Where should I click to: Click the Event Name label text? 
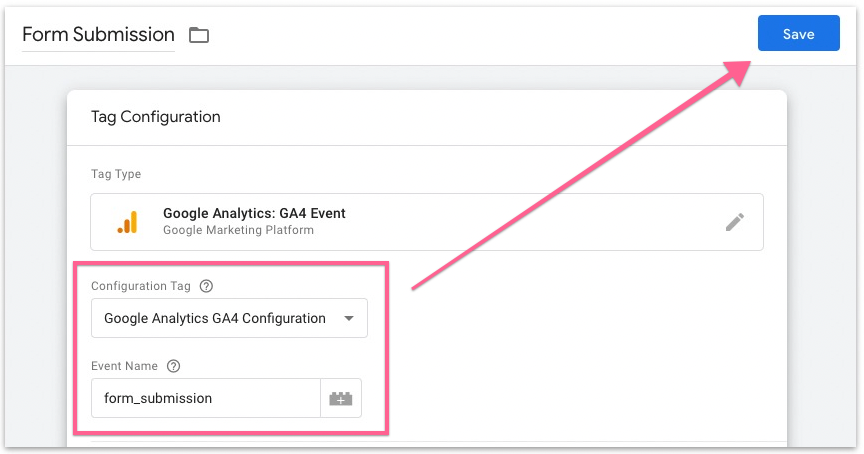click(125, 366)
